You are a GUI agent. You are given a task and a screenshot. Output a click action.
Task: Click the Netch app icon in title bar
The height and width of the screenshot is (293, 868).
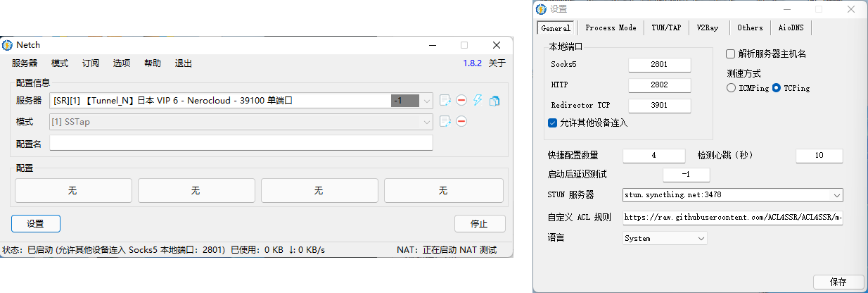point(7,45)
